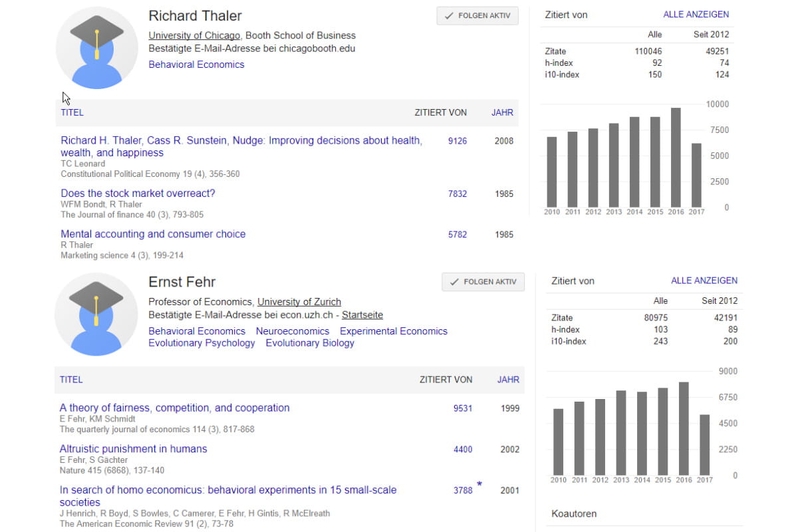Open the Evolutionary Biology topic link
The height and width of the screenshot is (532, 798).
click(310, 343)
